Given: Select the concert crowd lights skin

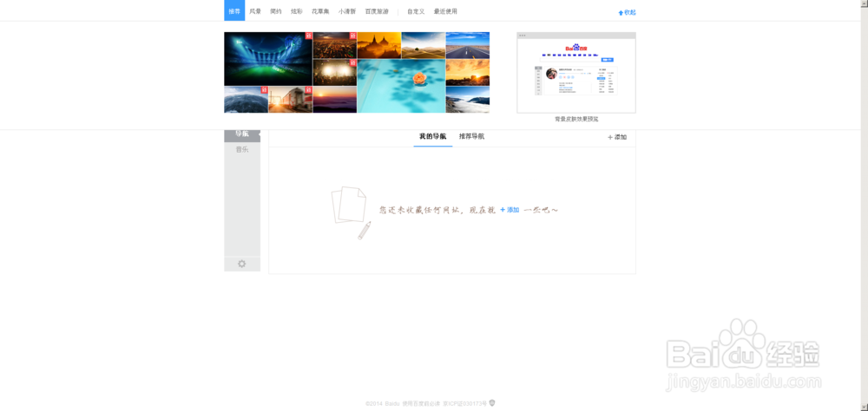Looking at the screenshot, I should [x=334, y=73].
